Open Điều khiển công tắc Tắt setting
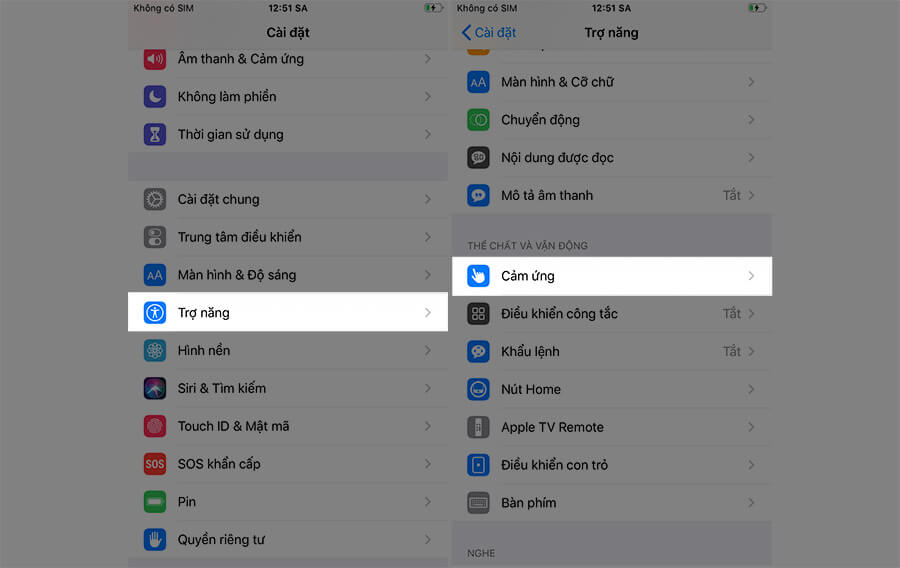 coord(732,313)
